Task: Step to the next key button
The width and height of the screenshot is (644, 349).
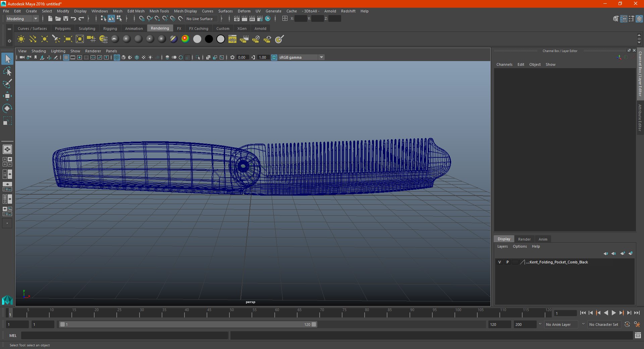Action: [x=621, y=313]
